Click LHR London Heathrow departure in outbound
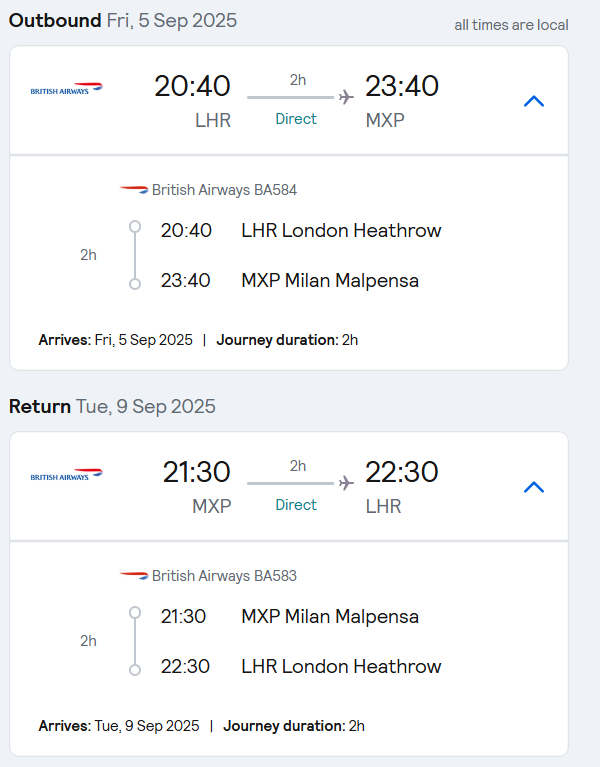The width and height of the screenshot is (600, 767). point(341,230)
